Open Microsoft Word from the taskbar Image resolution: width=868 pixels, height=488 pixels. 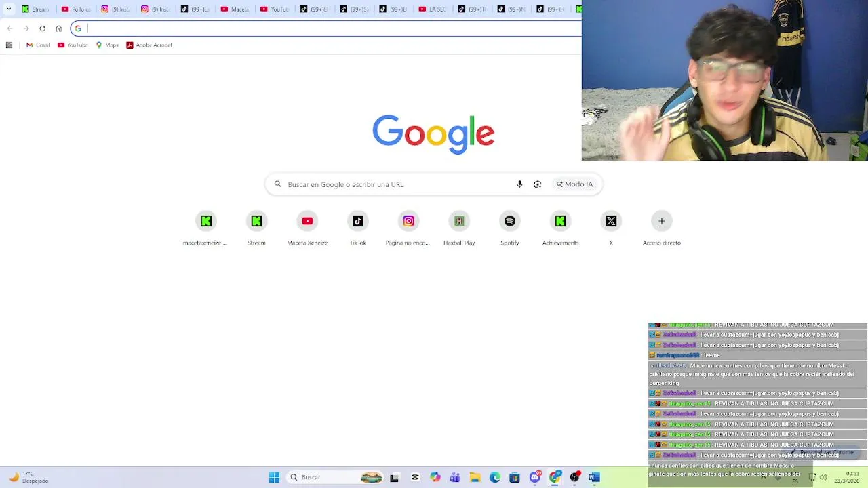(x=595, y=477)
